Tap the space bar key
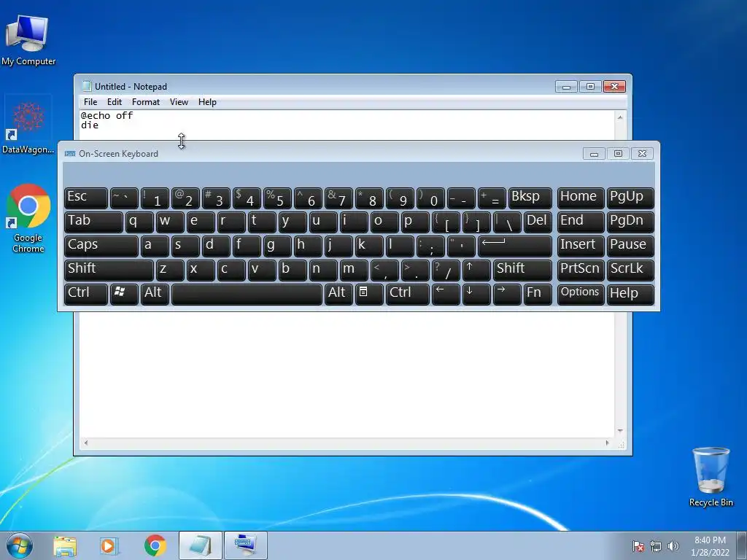747x560 pixels. click(x=247, y=294)
